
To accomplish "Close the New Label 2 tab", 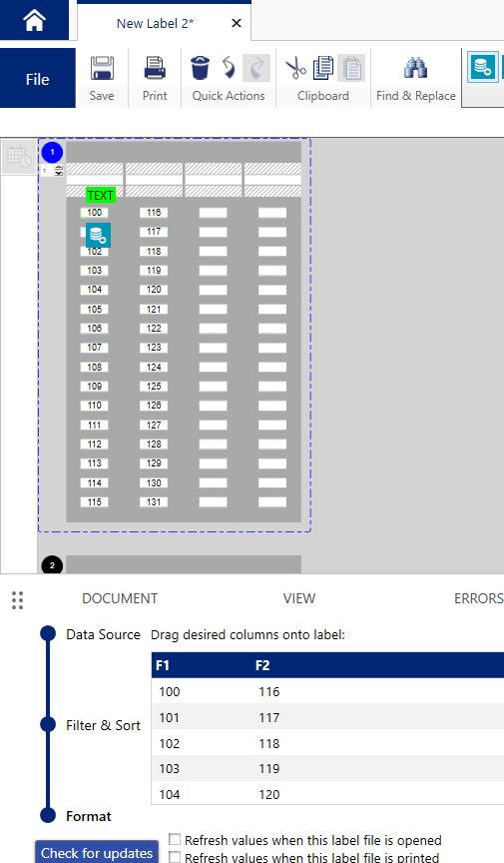I will point(237,23).
